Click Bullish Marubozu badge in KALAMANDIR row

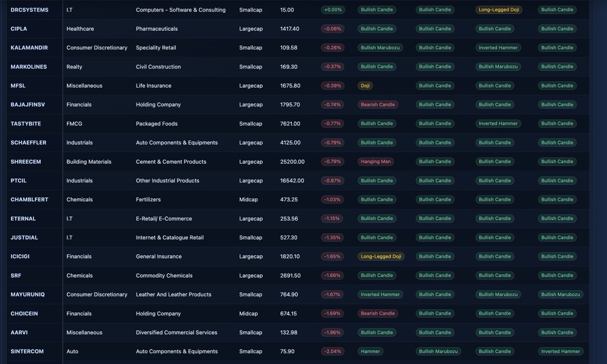coord(380,48)
